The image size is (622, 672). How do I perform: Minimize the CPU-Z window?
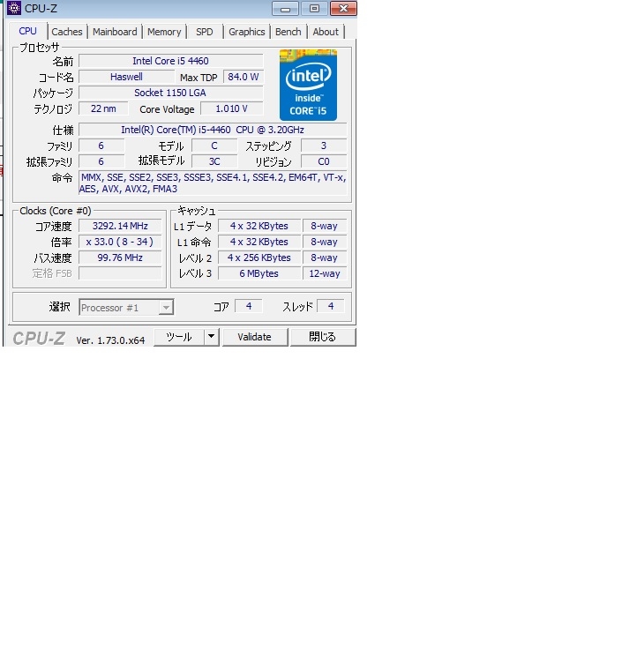[285, 9]
